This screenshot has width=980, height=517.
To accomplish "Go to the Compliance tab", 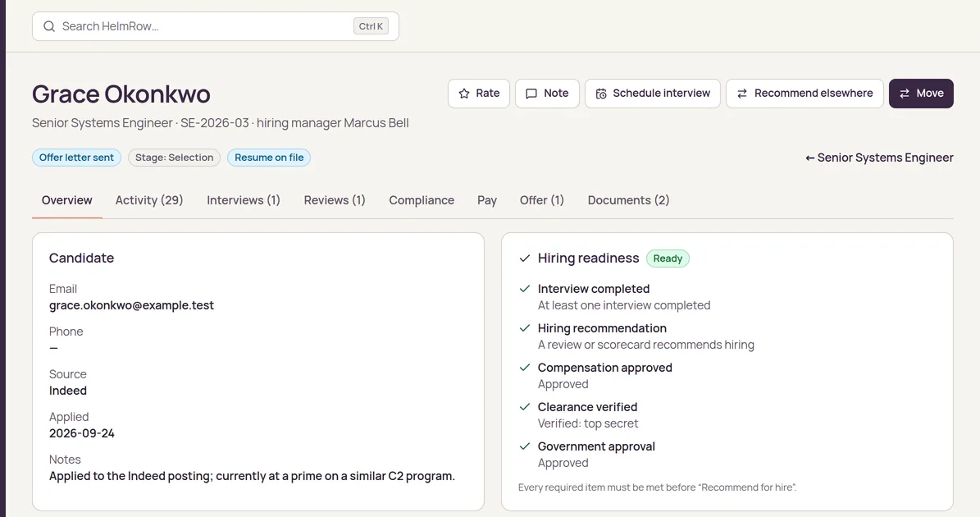I will click(x=422, y=200).
